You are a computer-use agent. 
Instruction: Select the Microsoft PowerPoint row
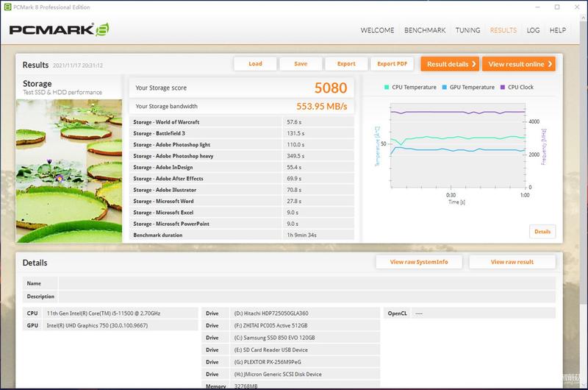coord(242,224)
